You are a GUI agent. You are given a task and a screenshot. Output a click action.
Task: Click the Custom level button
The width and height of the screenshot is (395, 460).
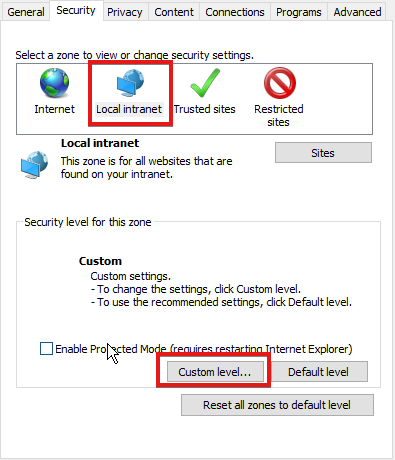(x=215, y=372)
